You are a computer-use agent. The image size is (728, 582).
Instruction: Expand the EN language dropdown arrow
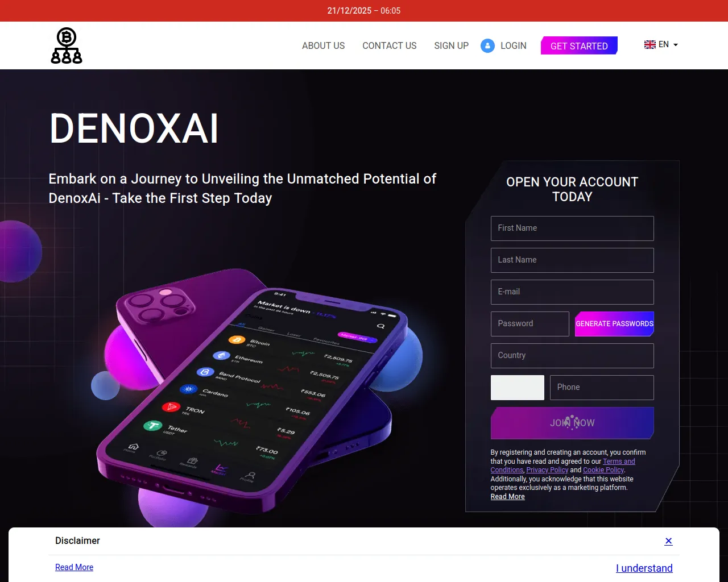point(676,45)
